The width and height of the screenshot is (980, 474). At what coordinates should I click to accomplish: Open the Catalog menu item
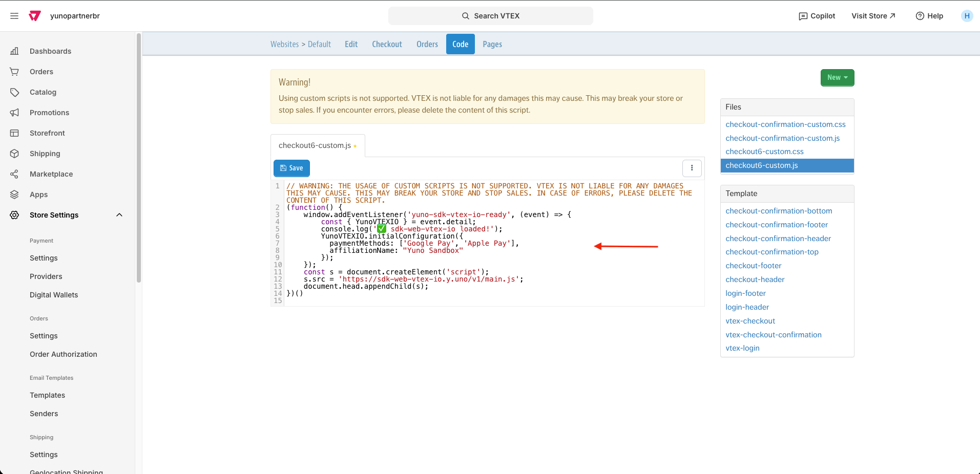point(43,92)
